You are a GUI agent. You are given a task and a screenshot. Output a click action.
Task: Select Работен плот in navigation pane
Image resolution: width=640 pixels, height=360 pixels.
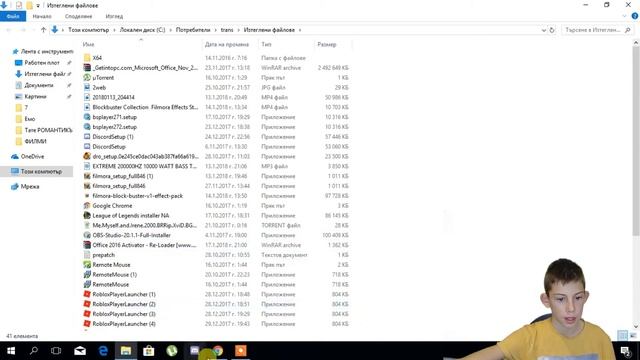[42, 63]
